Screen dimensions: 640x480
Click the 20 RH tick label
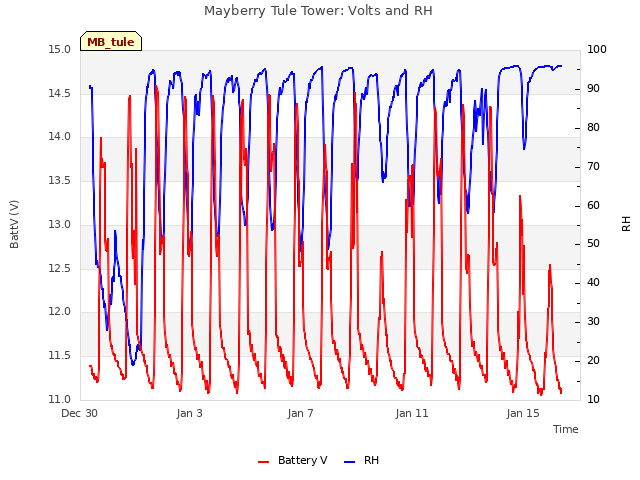click(x=593, y=360)
